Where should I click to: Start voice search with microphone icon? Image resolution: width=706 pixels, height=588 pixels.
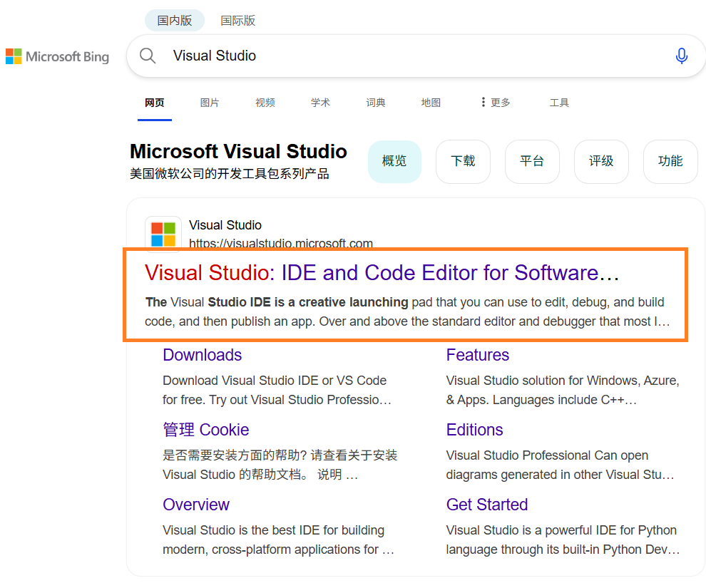click(681, 56)
